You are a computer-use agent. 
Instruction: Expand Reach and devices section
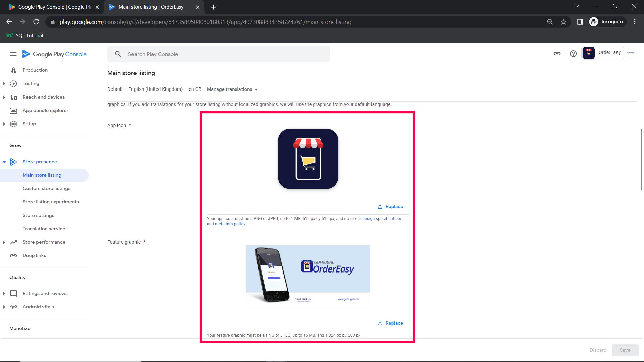coord(4,97)
